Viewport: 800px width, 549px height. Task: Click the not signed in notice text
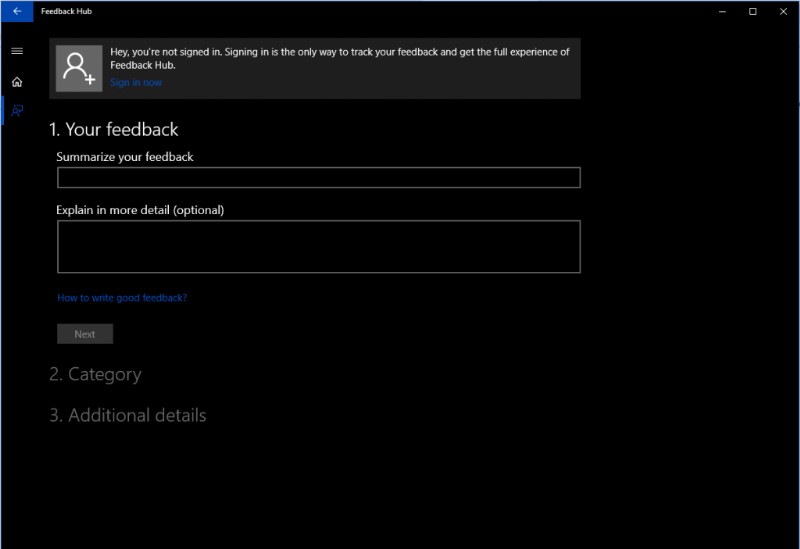tap(340, 58)
